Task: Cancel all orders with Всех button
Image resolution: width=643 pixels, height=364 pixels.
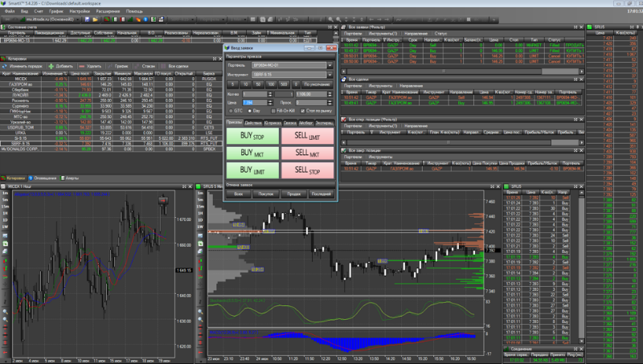Action: (x=239, y=194)
